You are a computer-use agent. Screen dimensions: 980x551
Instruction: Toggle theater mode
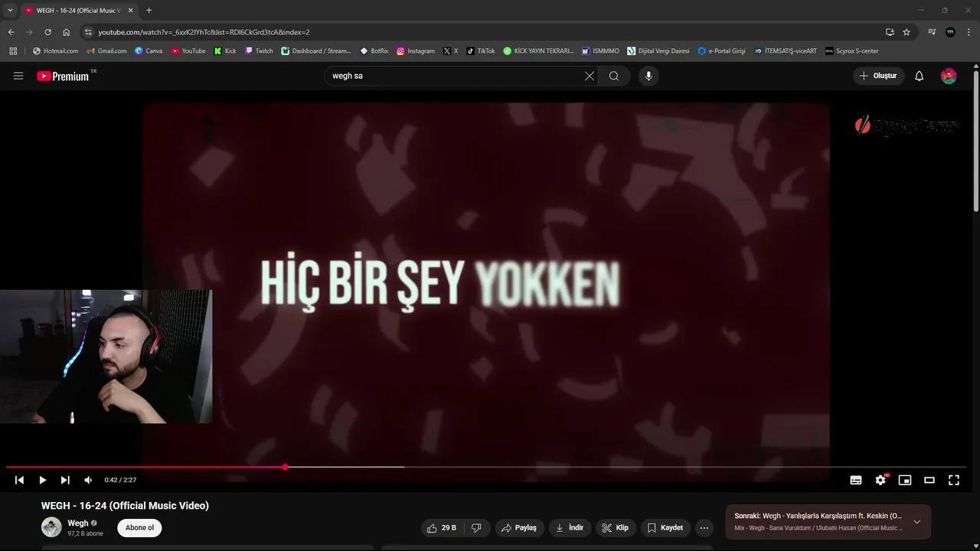point(929,480)
